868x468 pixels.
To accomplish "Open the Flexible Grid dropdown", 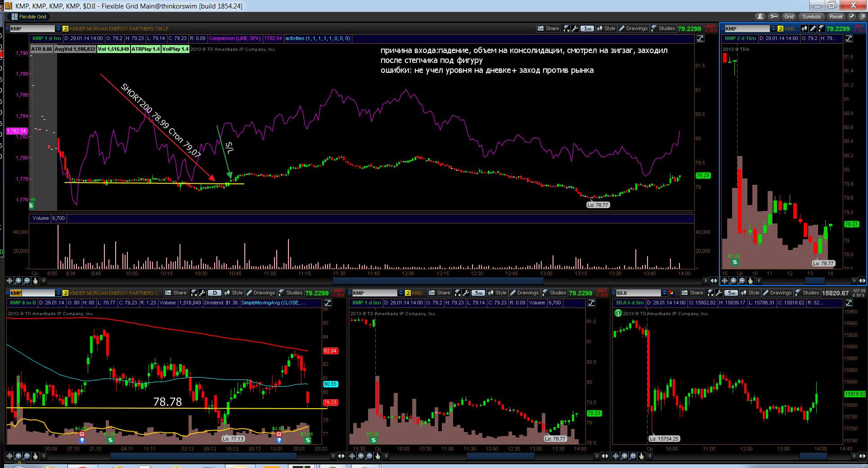I will click(29, 17).
